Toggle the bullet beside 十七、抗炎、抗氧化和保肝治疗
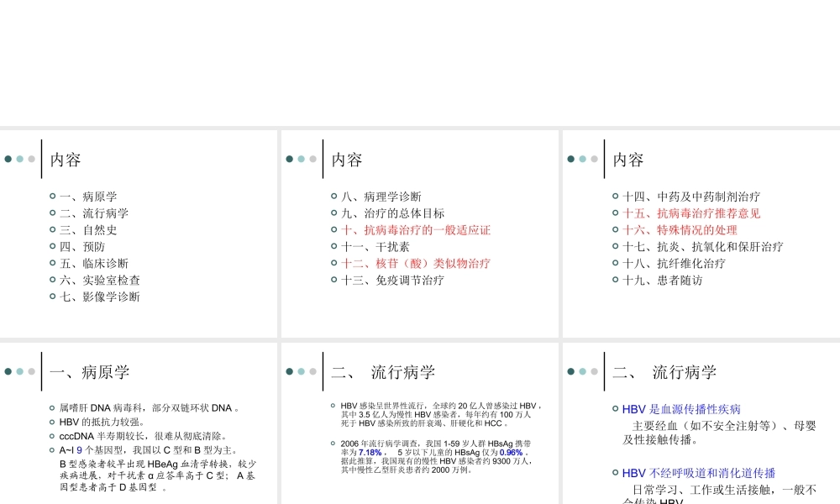The height and width of the screenshot is (504, 840). coord(615,247)
